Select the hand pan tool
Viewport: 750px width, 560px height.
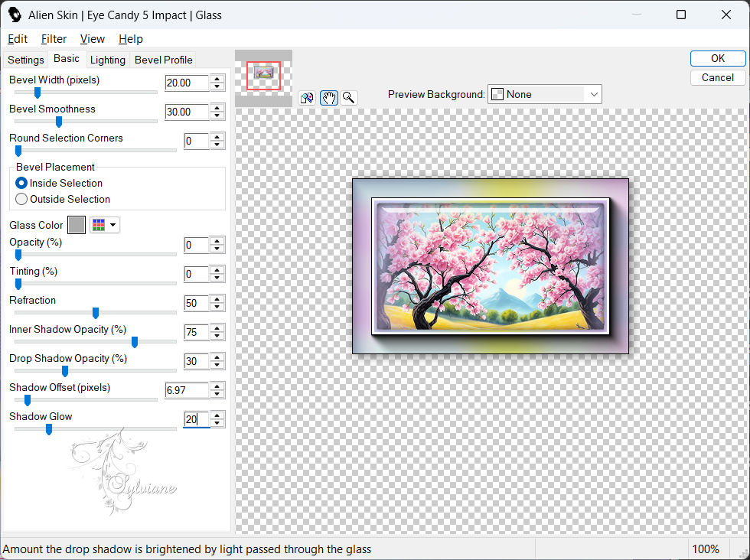click(328, 98)
